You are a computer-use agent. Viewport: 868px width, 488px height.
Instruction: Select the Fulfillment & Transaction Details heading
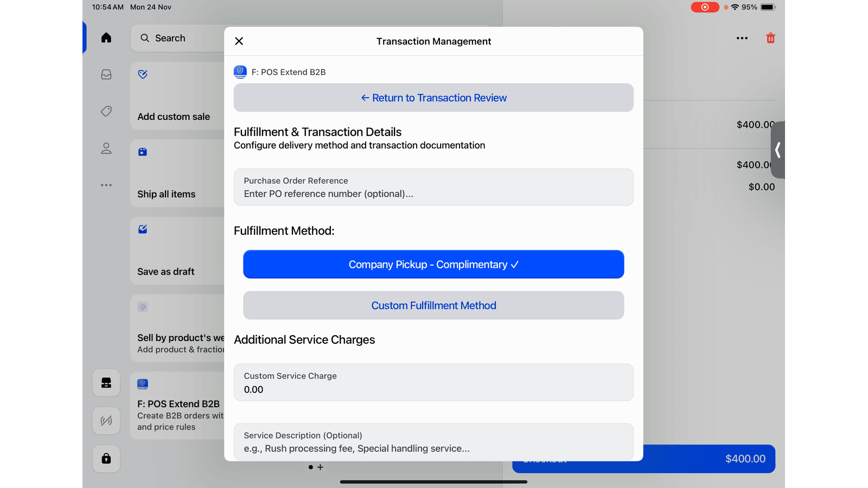tap(317, 132)
